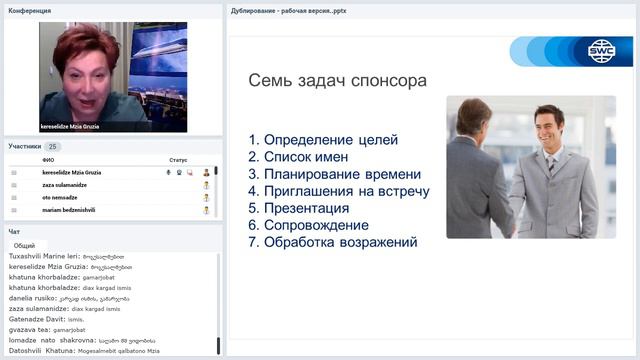
Task: Click the user role icon for oto nemsadze
Action: click(x=207, y=198)
